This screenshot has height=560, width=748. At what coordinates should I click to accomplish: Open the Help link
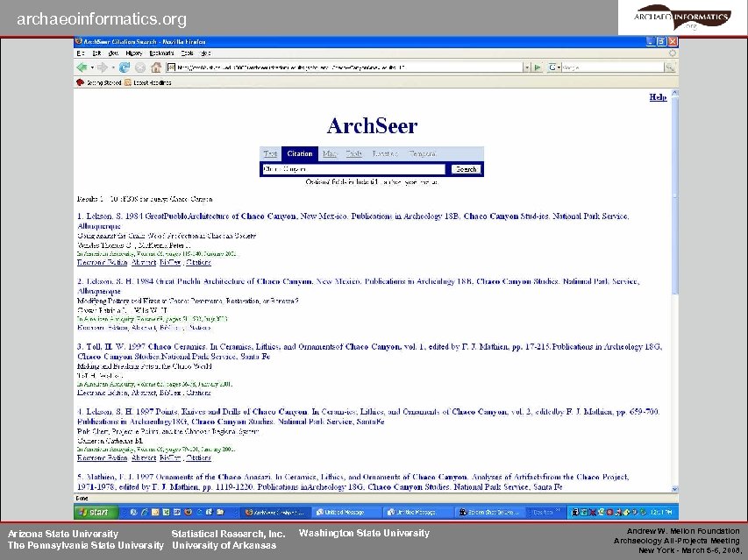[657, 96]
